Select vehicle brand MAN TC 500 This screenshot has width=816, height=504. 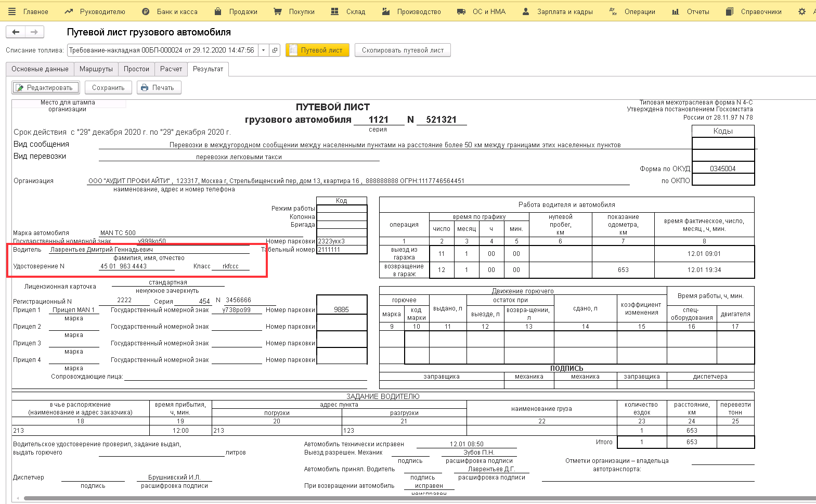118,233
